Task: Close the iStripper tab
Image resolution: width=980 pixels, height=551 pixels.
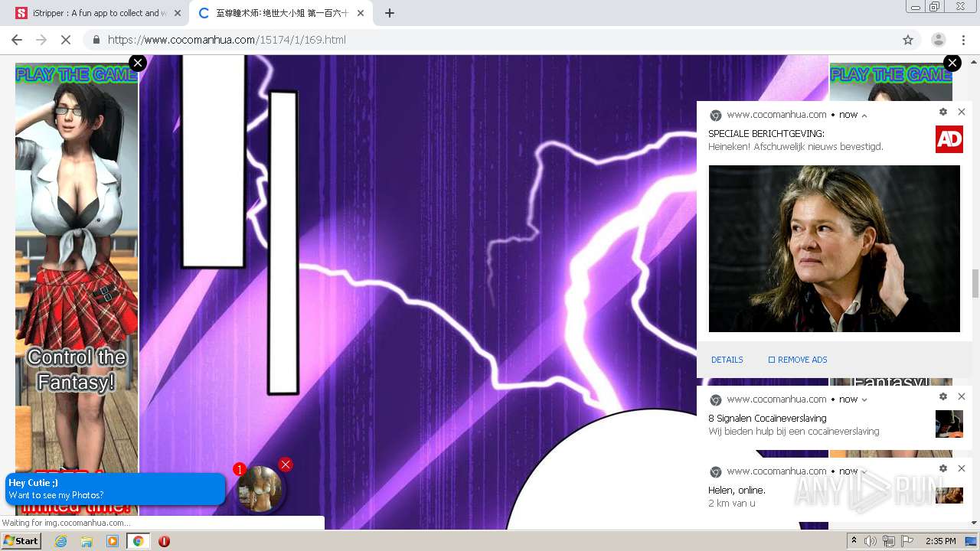Action: click(177, 13)
